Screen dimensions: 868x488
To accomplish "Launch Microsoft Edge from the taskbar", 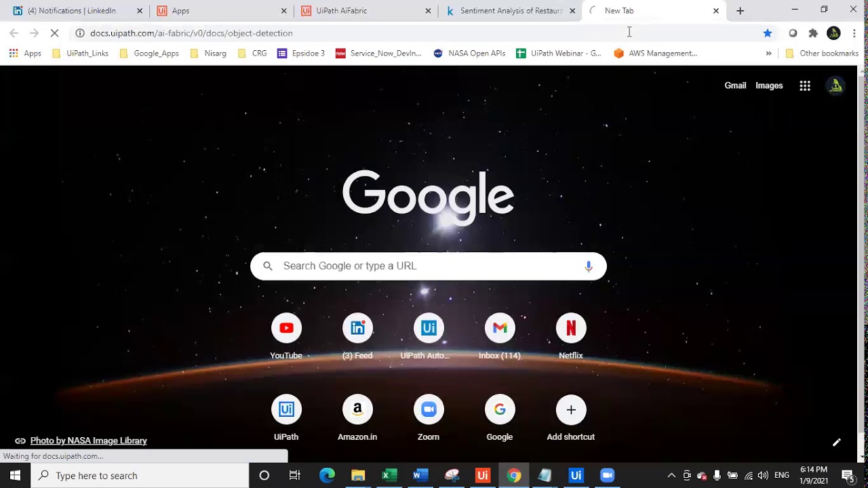I will pyautogui.click(x=327, y=475).
